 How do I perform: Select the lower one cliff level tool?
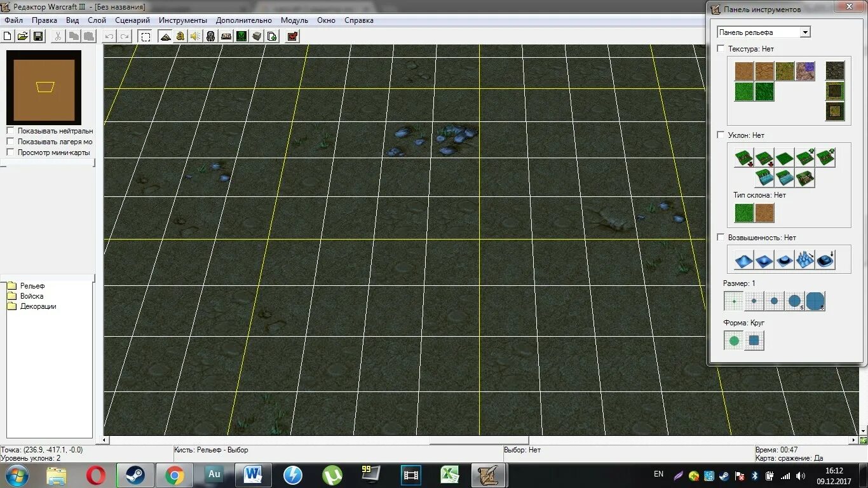click(764, 158)
